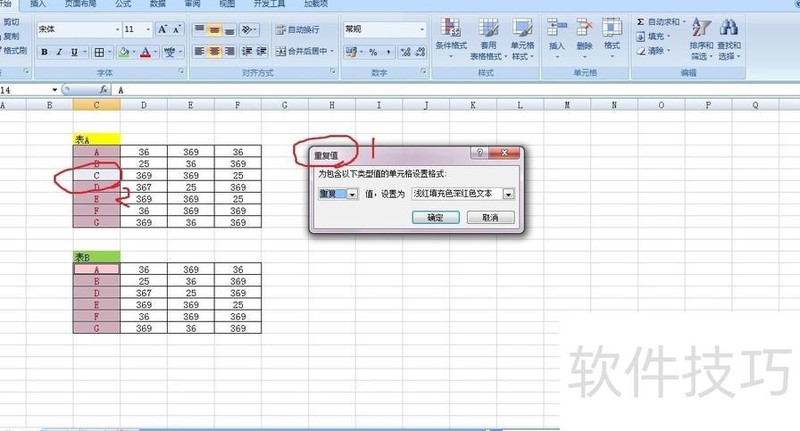The width and height of the screenshot is (800, 431).
Task: Click the 取消 button
Action: click(490, 218)
